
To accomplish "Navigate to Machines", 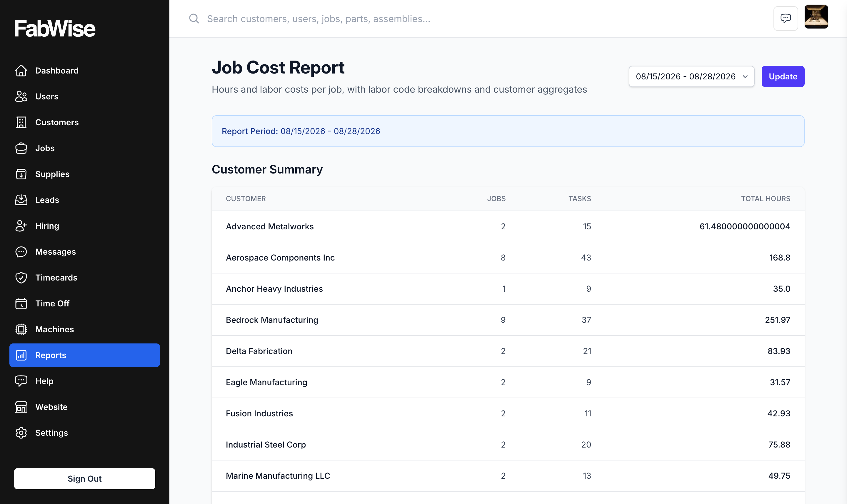I will (85, 329).
